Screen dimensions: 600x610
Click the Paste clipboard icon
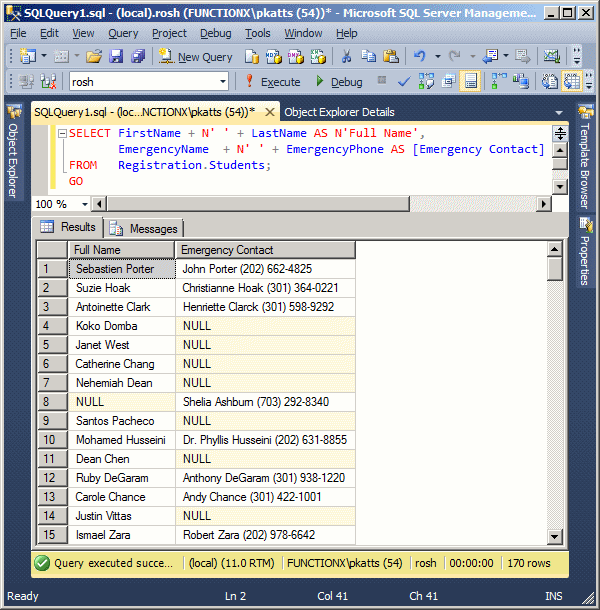(x=391, y=56)
